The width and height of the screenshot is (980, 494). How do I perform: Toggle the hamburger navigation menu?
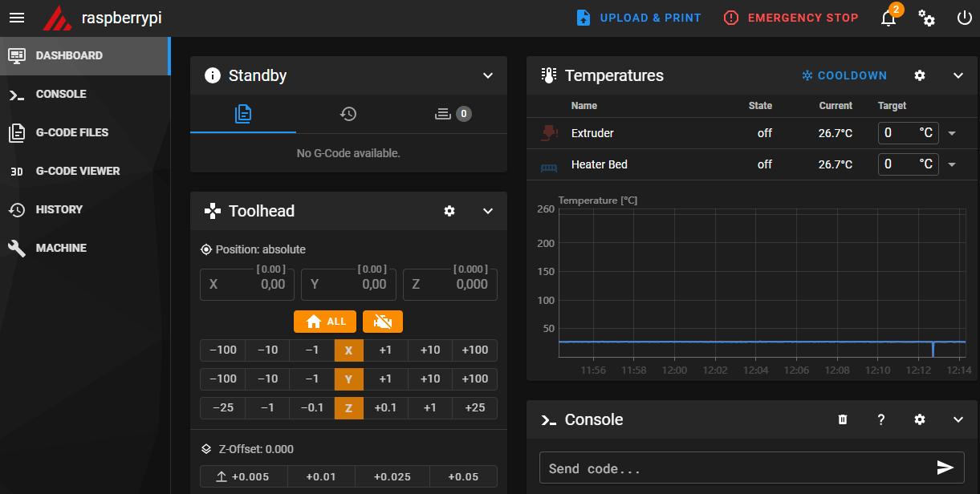coord(17,18)
